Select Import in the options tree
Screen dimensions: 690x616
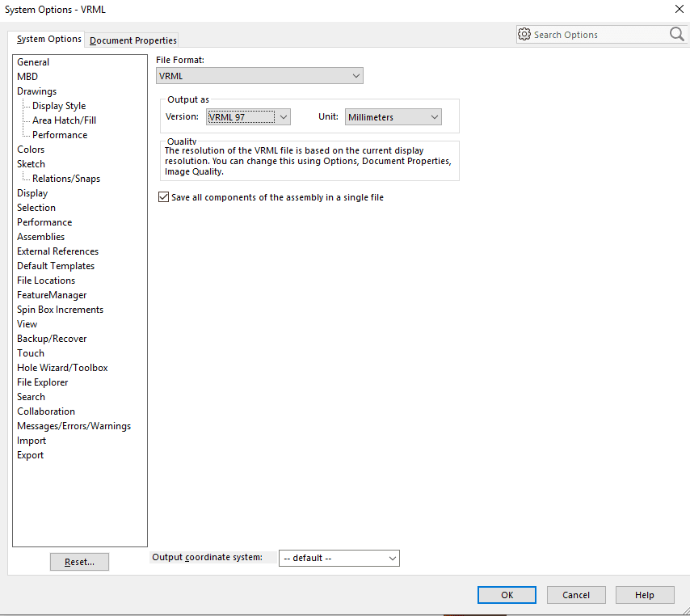(x=32, y=440)
